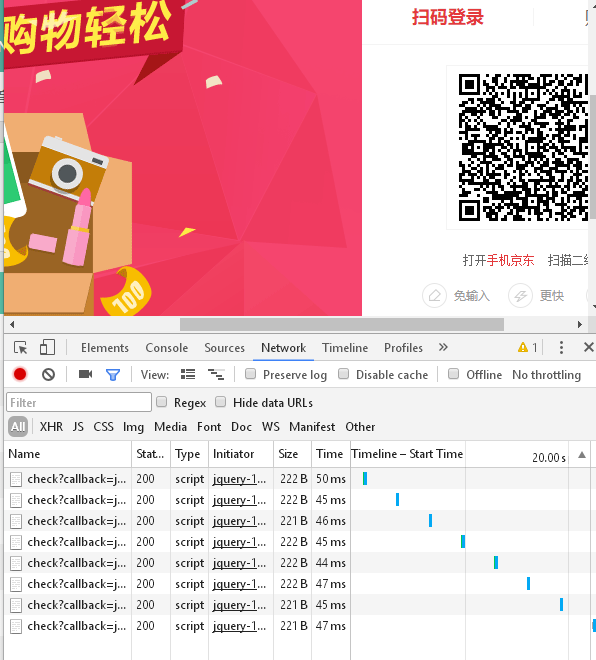
Task: Sort by the Initiator column header
Action: click(x=241, y=454)
